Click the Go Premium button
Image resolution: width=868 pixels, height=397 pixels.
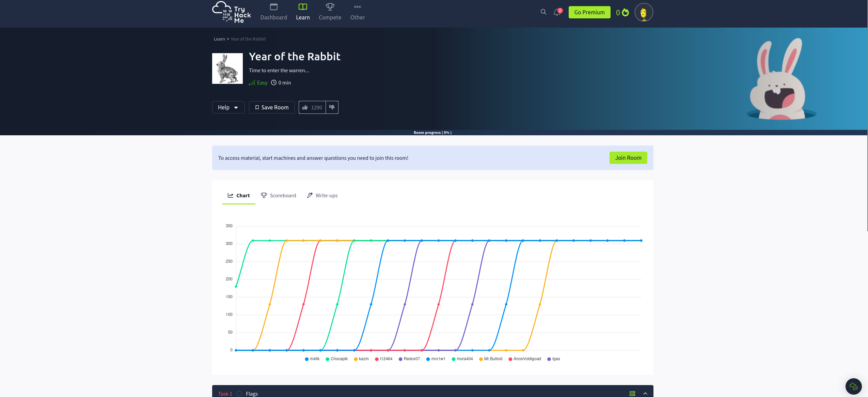tap(589, 13)
